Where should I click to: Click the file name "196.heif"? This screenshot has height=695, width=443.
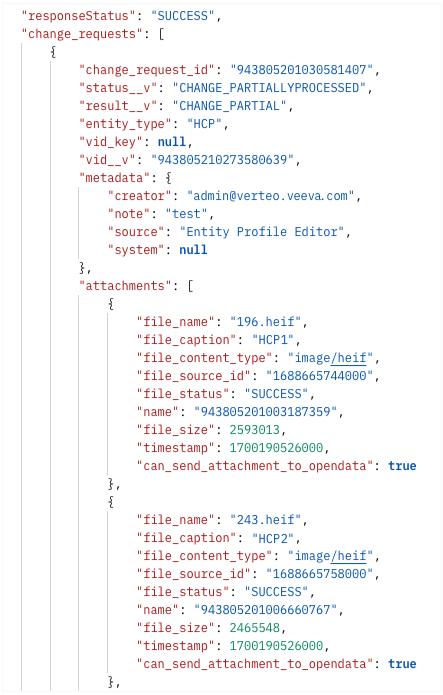[266, 322]
